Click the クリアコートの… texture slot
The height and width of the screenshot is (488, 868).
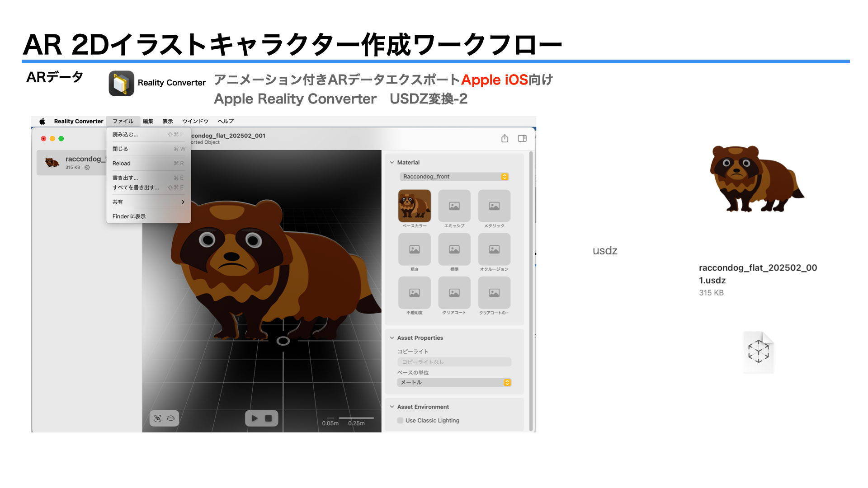pos(494,293)
